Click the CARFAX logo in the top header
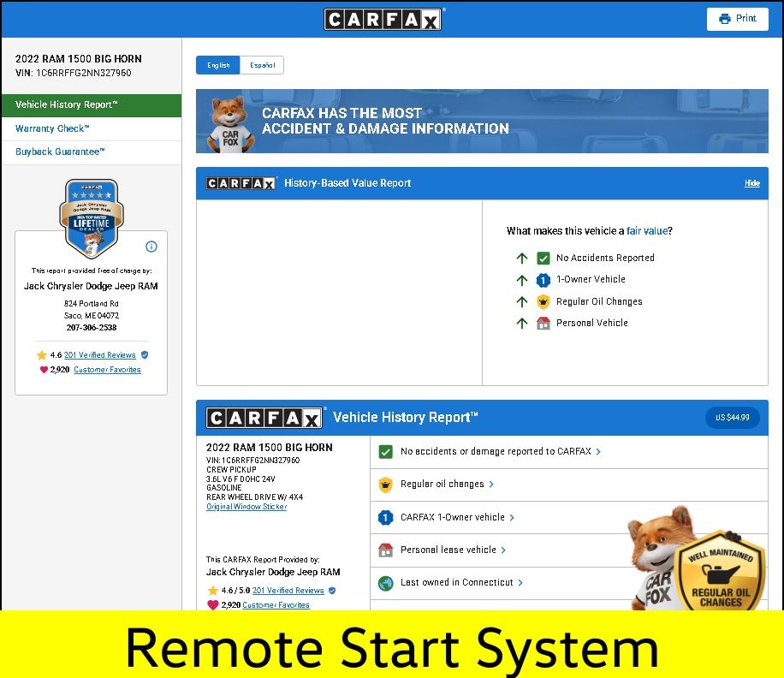 [383, 20]
